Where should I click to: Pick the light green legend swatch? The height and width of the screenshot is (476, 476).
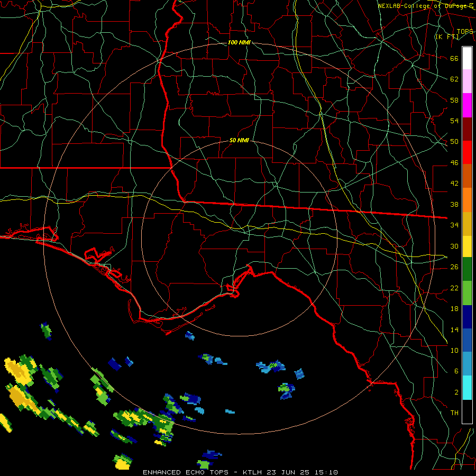click(467, 293)
